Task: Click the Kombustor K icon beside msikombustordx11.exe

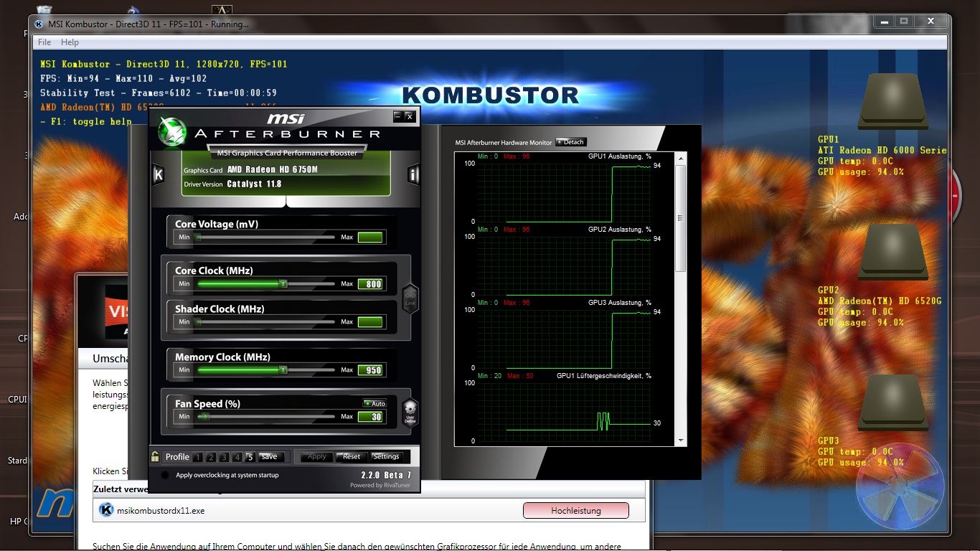Action: click(x=105, y=511)
